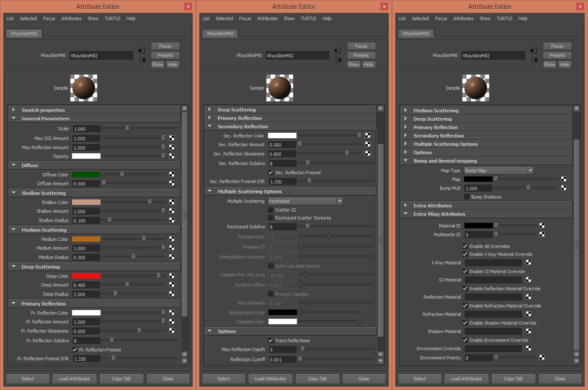The width and height of the screenshot is (588, 390).
Task: Click the map connection icon next to Deep Color
Action: pyautogui.click(x=172, y=276)
